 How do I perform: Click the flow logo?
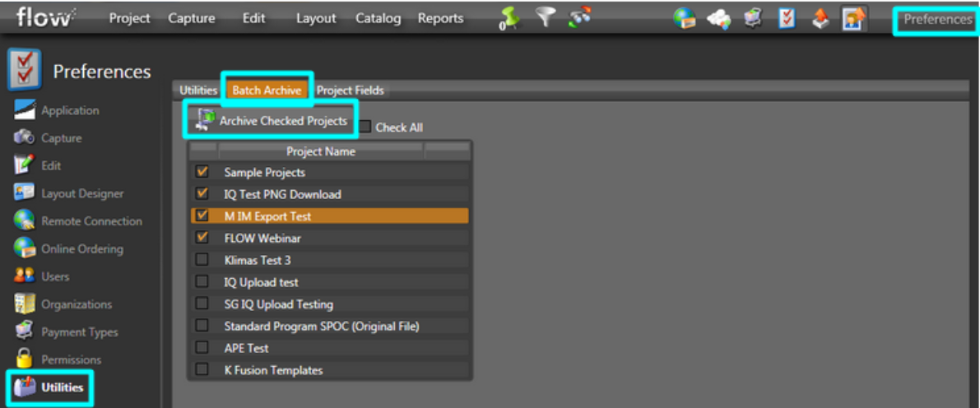point(45,17)
